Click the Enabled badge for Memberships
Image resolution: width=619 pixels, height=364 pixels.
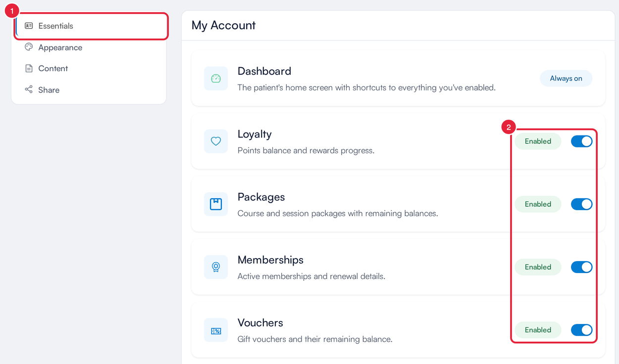pyautogui.click(x=538, y=267)
